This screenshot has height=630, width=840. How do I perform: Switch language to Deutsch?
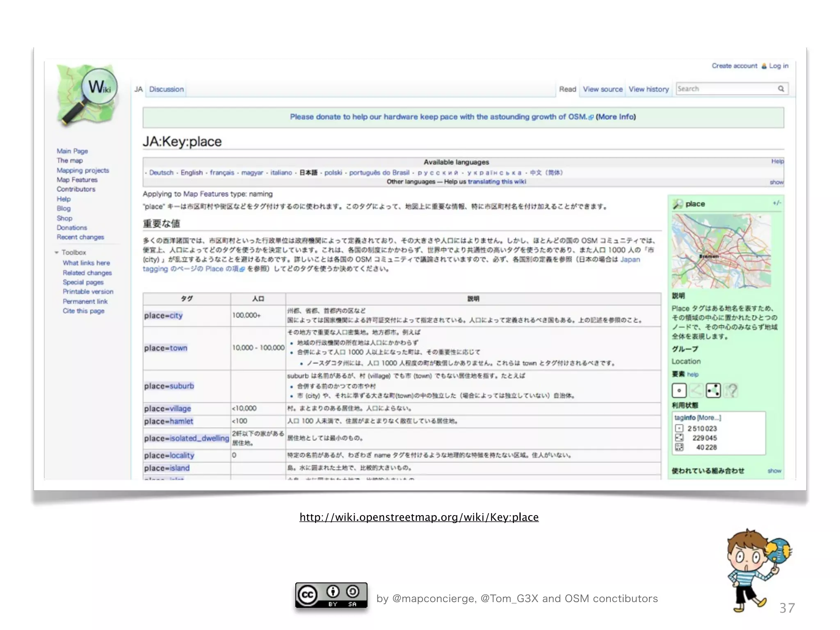[161, 173]
